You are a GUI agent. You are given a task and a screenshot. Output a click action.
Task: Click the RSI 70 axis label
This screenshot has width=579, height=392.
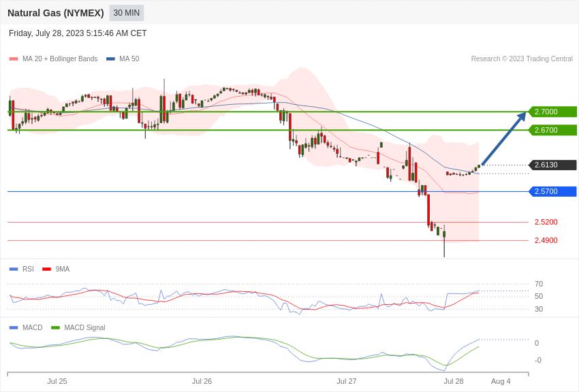pos(539,284)
